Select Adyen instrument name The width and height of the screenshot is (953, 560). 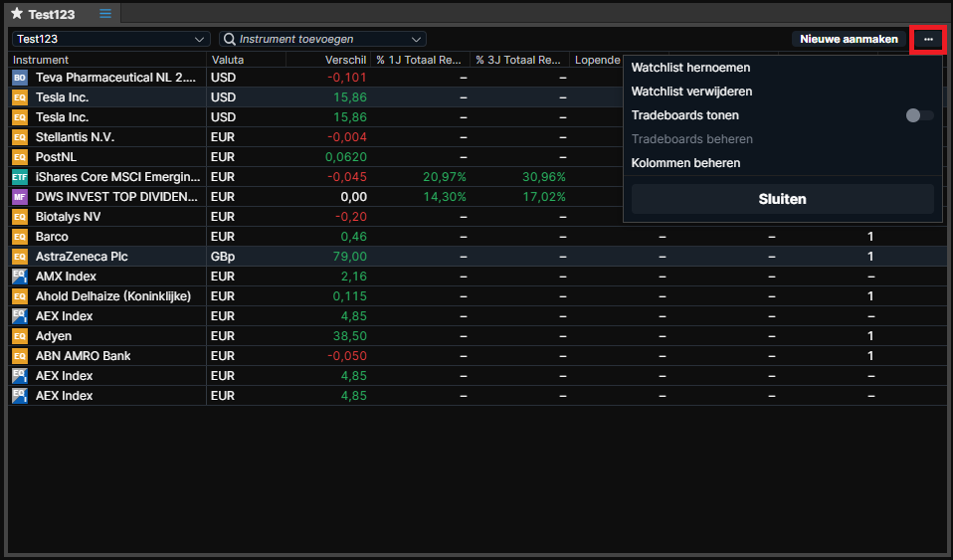click(x=54, y=335)
